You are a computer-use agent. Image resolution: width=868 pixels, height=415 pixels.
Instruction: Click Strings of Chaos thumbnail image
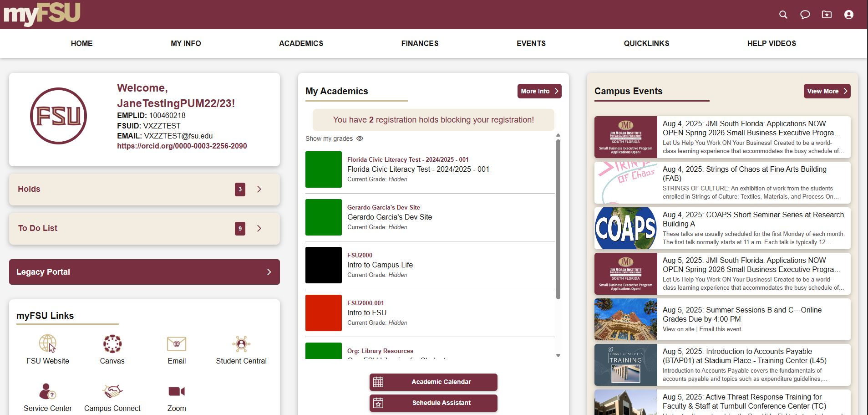click(626, 183)
